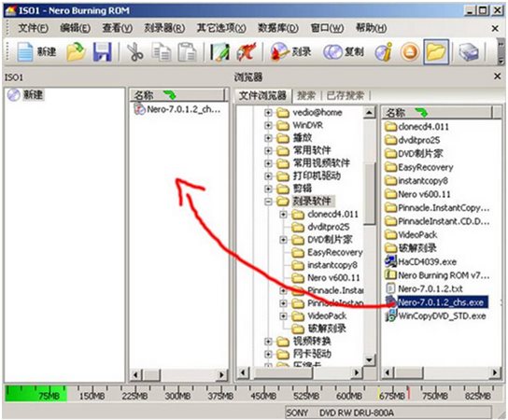Copy selection using toolbar copy icon
This screenshot has width=508, height=420.
[162, 52]
